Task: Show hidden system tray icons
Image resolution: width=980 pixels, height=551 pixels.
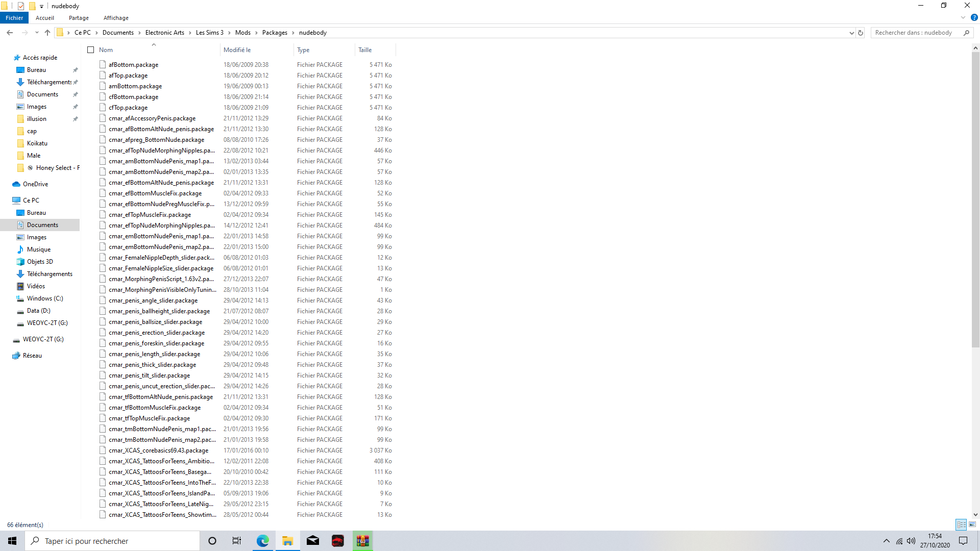Action: [x=886, y=541]
